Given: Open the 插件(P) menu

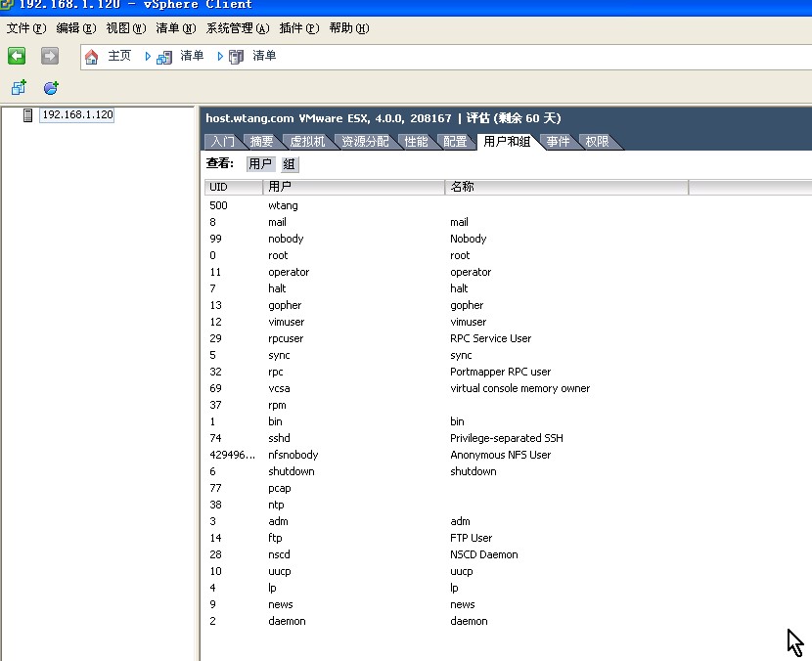Looking at the screenshot, I should click(299, 28).
